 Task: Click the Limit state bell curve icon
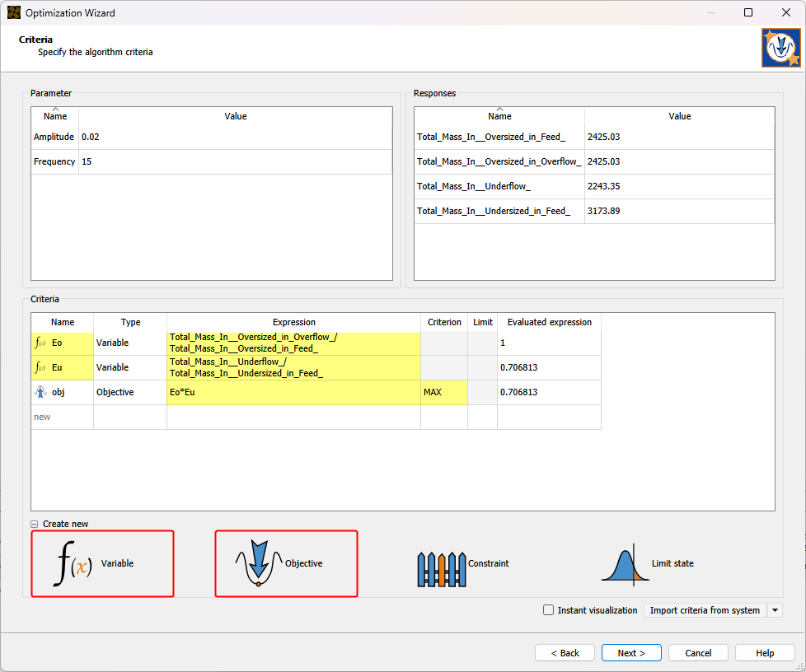point(625,565)
